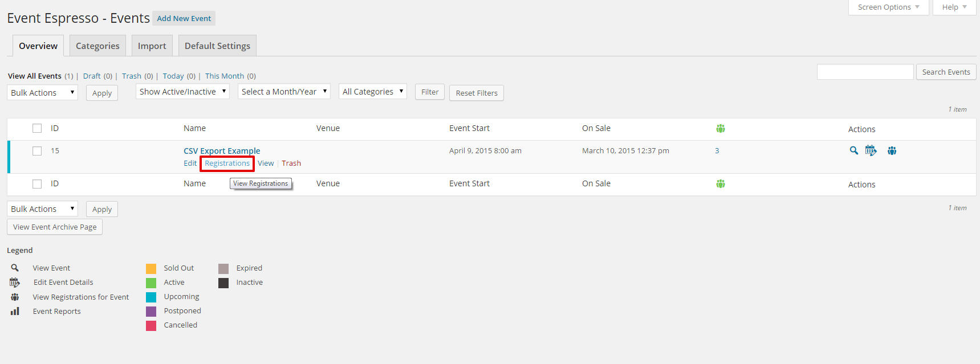This screenshot has width=980, height=364.
Task: Switch to the Overview tab
Action: [x=38, y=46]
